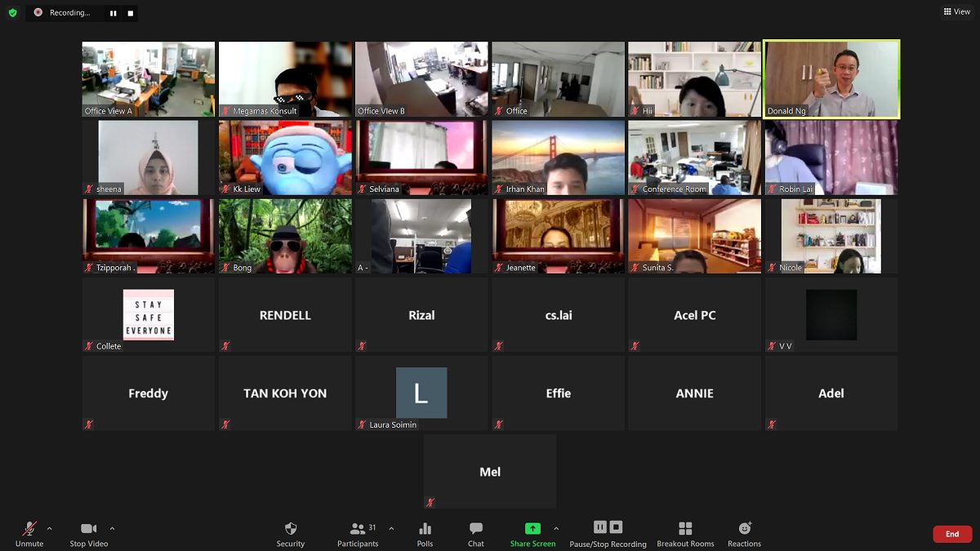Select Tzipporah's video tile
Image resolution: width=980 pixels, height=551 pixels.
coord(149,236)
